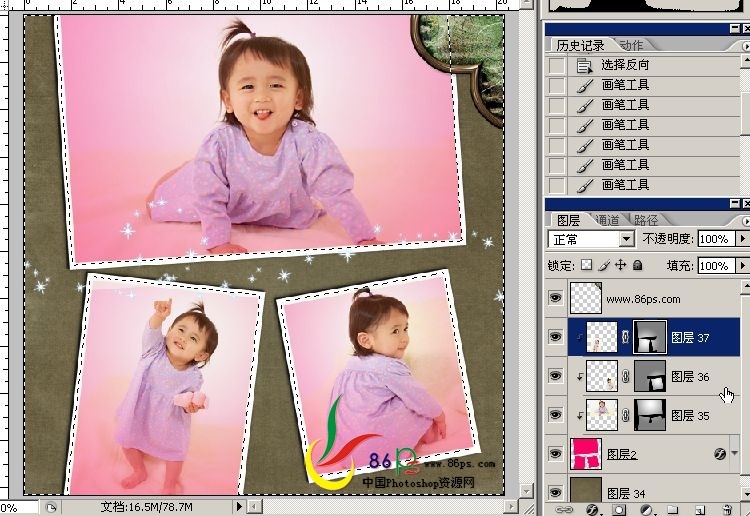This screenshot has height=516, width=750.
Task: Hide 图层 37 using its eye icon
Action: 555,337
